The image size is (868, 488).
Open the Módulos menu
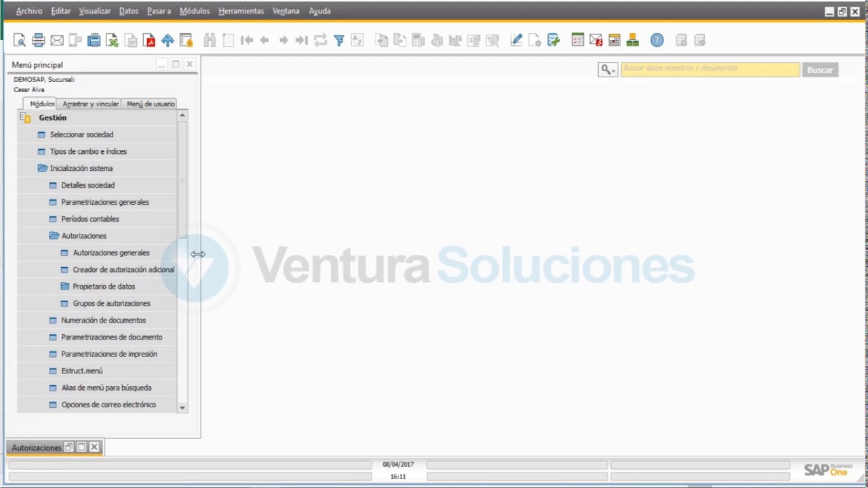pyautogui.click(x=195, y=12)
